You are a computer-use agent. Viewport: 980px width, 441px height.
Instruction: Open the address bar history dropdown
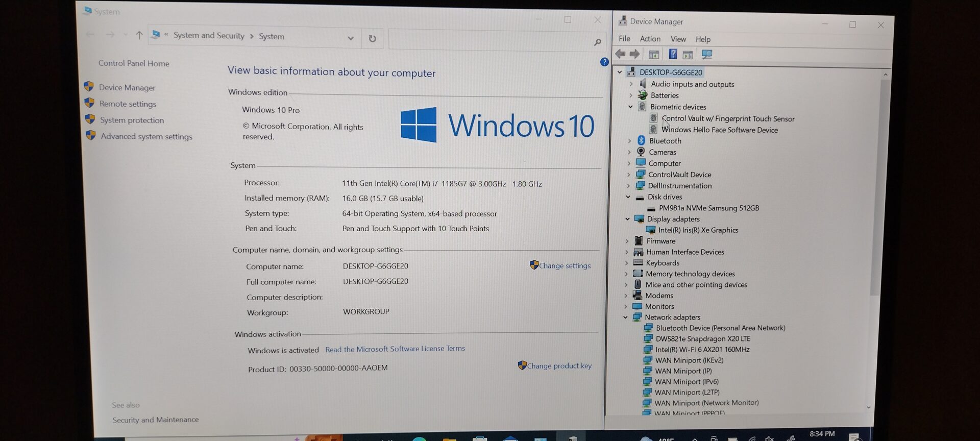pos(351,38)
